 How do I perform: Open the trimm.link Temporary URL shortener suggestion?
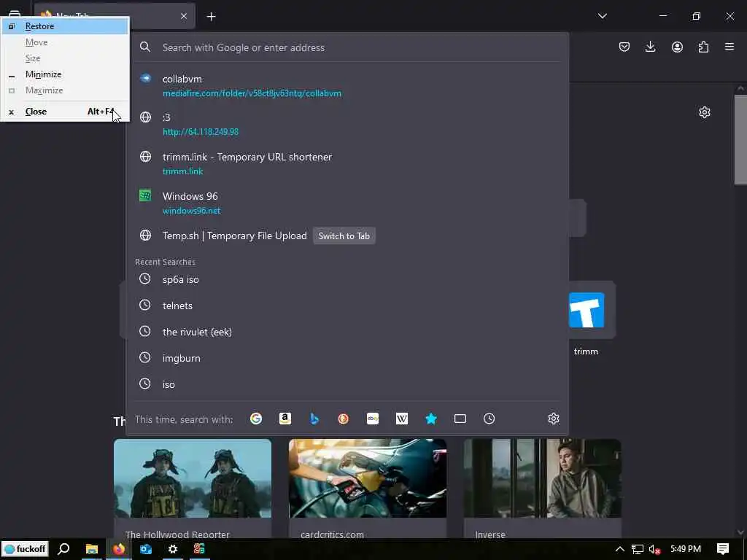pyautogui.click(x=348, y=164)
